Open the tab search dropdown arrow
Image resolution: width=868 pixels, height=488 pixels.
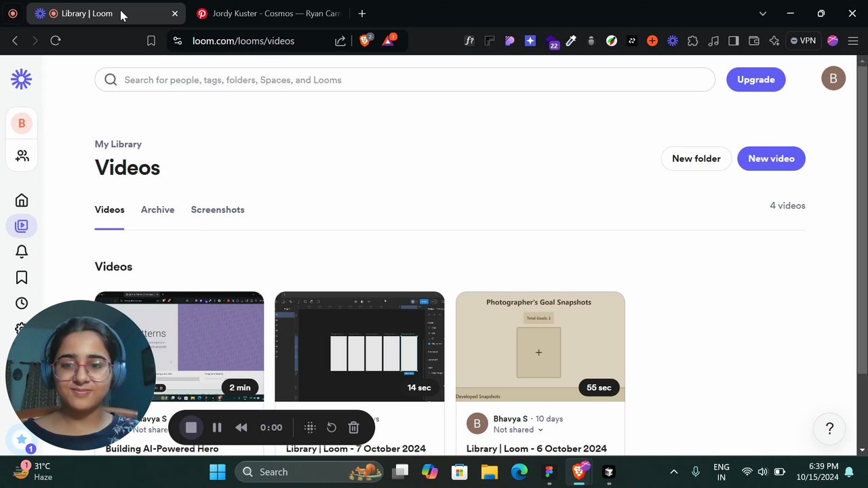(x=763, y=14)
